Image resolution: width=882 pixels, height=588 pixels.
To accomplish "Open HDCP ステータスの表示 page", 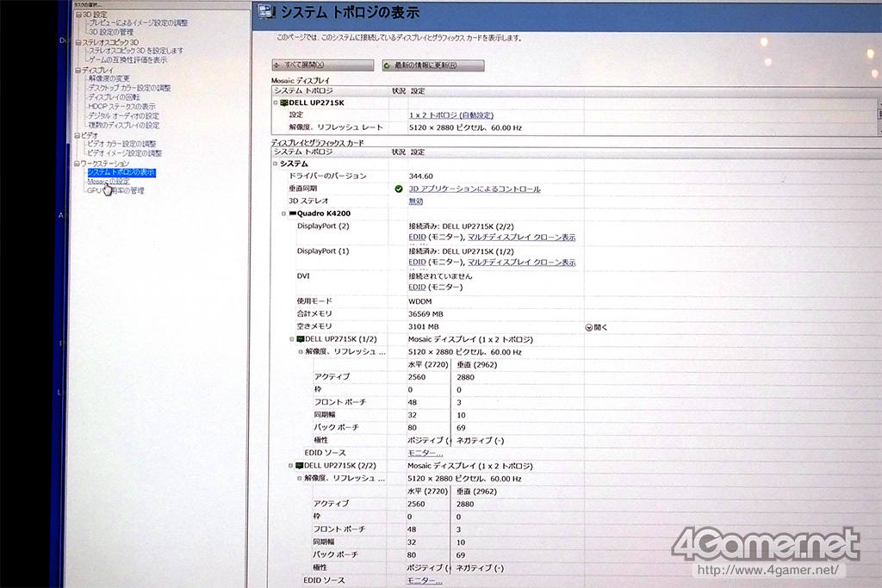I will click(x=121, y=106).
